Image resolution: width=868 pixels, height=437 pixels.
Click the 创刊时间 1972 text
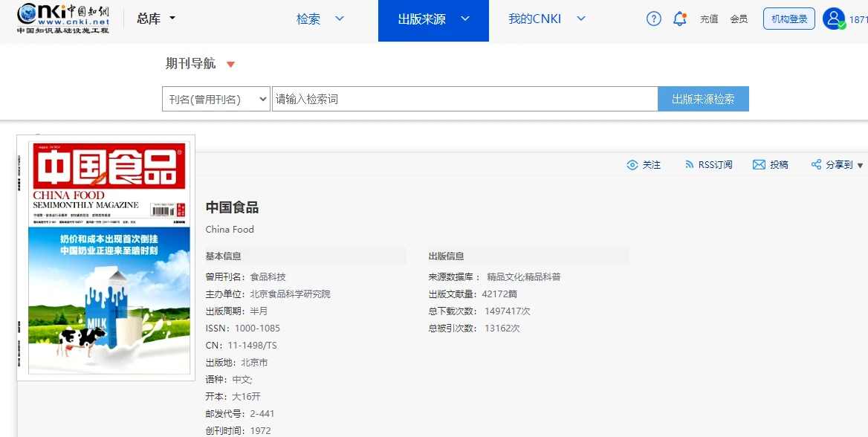pos(238,430)
